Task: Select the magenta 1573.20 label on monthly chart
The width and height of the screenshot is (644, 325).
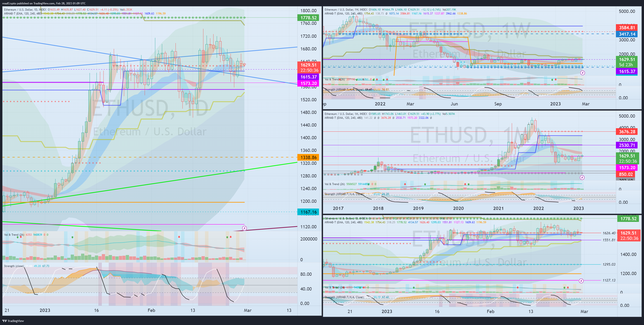Action: coord(627,168)
